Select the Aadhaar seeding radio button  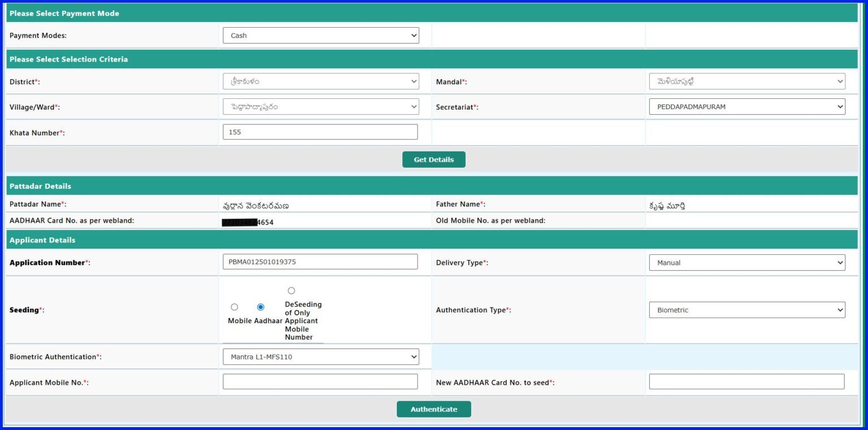(x=261, y=307)
